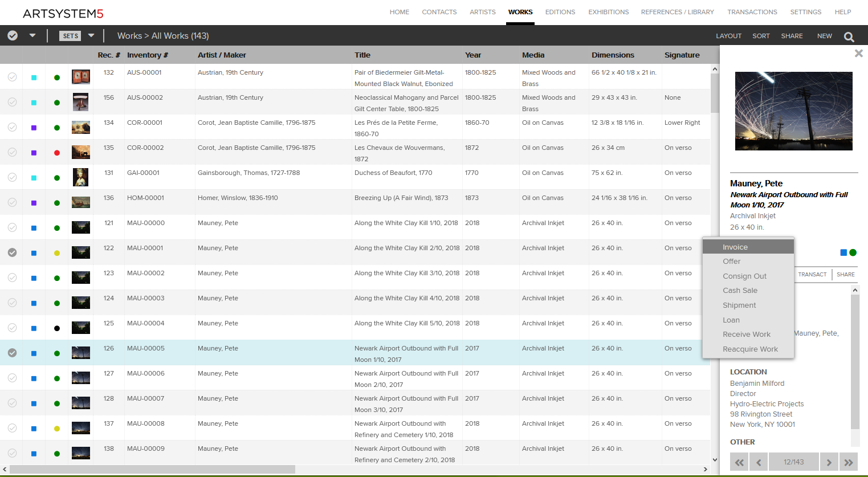Open the search magnifier icon
The height and width of the screenshot is (477, 868).
coord(849,36)
